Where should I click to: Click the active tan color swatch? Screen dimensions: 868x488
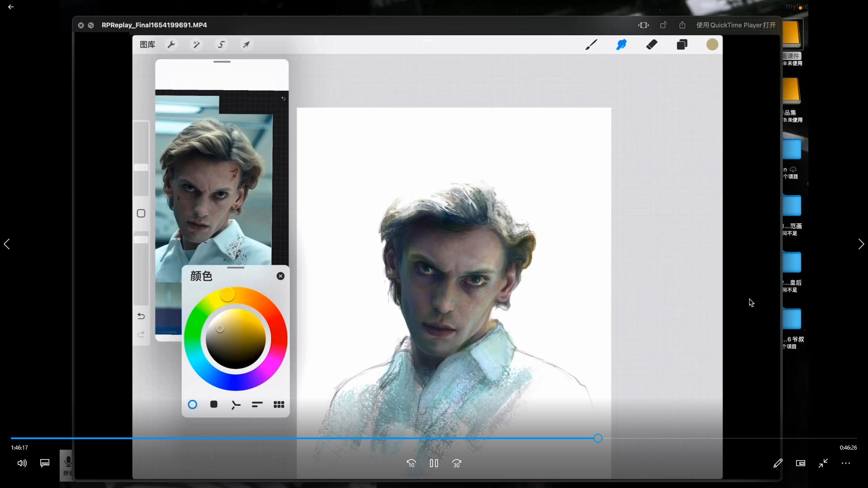pyautogui.click(x=712, y=44)
